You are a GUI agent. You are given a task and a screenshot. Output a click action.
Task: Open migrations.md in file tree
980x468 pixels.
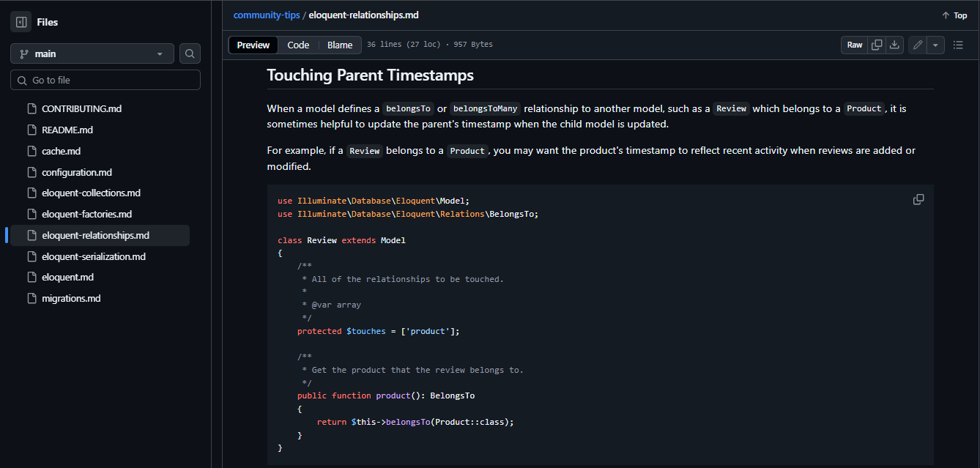pyautogui.click(x=71, y=298)
